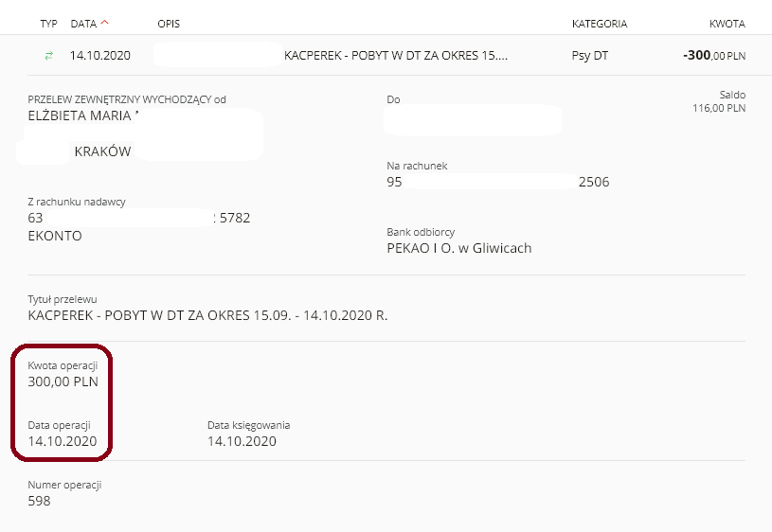
Task: Sort by the OPIS column header
Action: pyautogui.click(x=169, y=24)
